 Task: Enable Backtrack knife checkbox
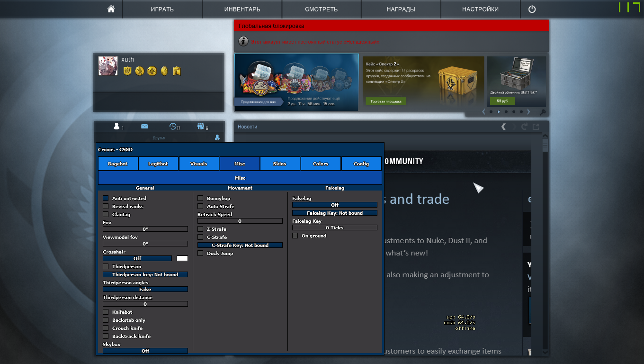click(106, 336)
